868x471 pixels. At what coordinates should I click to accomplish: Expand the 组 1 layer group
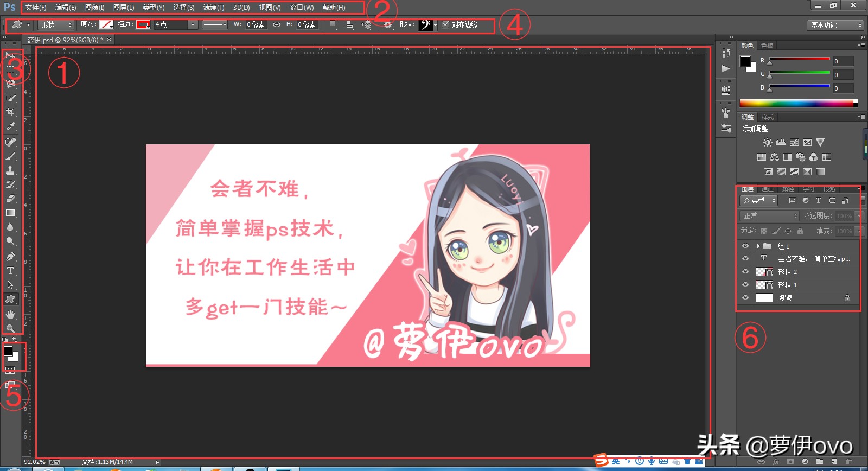point(758,246)
